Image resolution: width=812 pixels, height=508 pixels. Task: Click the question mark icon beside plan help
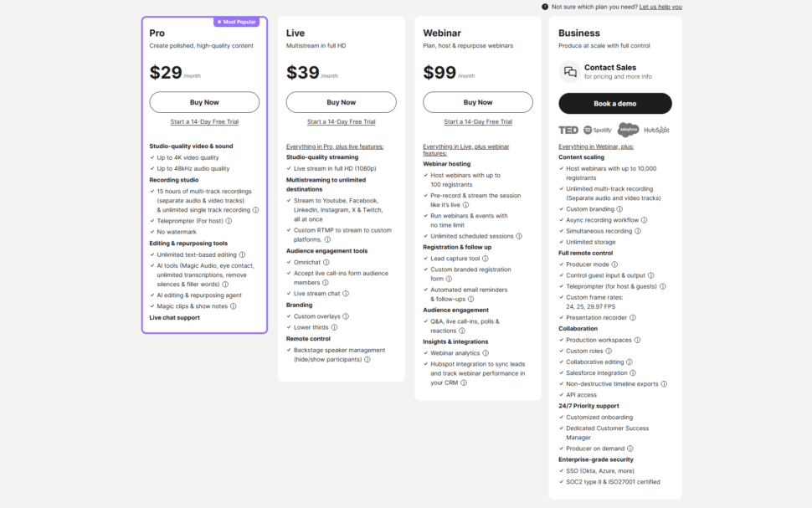[545, 7]
